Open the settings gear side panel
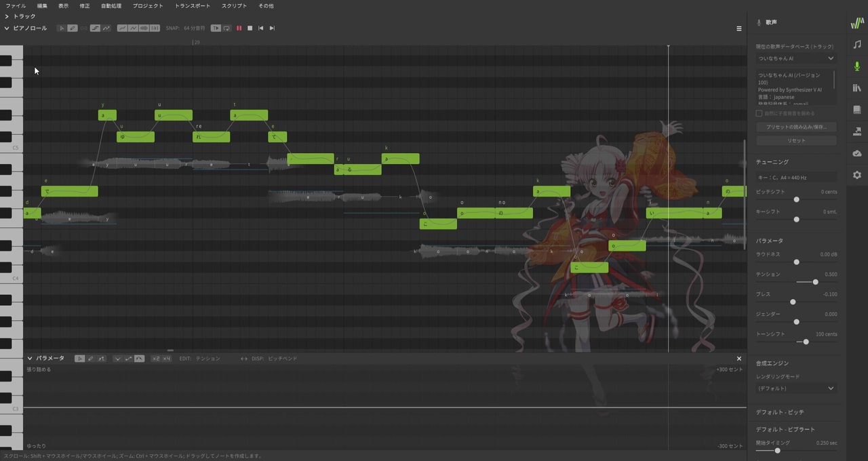Viewport: 868px width, 461px height. click(857, 175)
